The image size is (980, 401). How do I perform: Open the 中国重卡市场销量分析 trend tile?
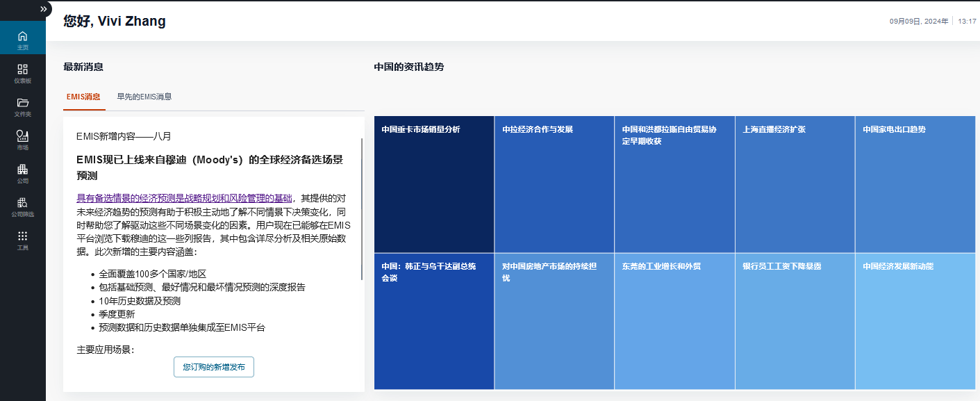pos(433,184)
